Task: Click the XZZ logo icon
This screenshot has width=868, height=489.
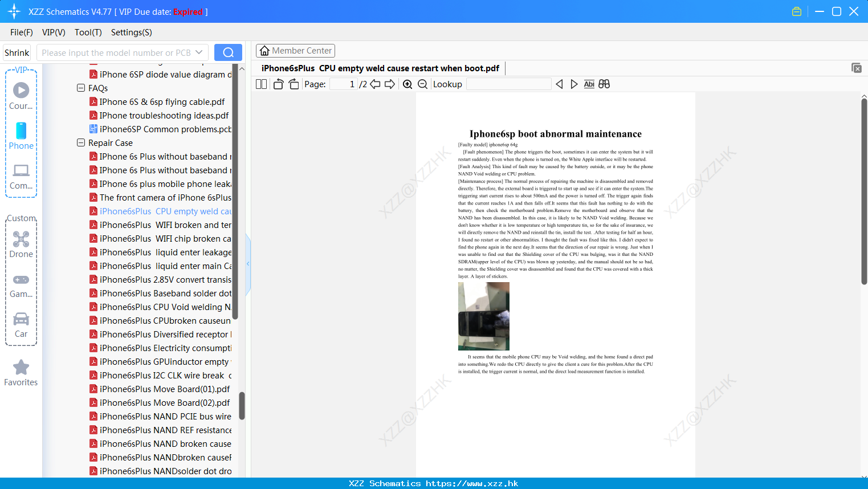Action: pos(14,11)
